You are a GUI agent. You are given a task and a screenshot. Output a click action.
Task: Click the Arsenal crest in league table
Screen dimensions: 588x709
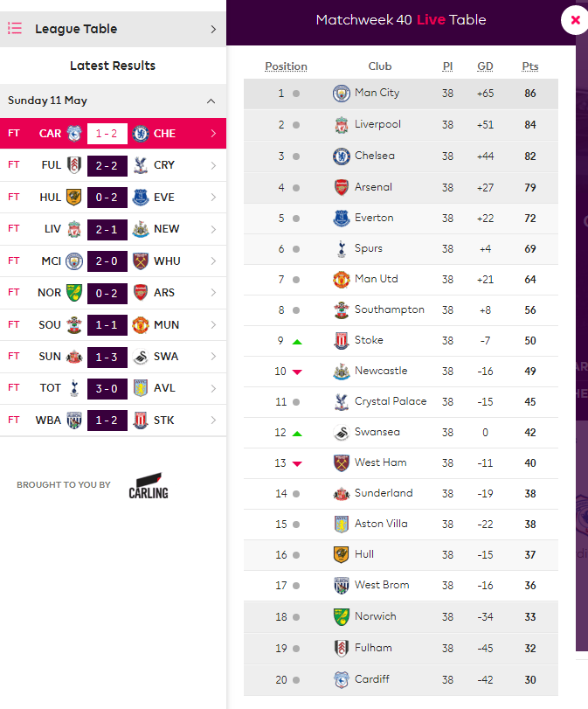tap(342, 187)
